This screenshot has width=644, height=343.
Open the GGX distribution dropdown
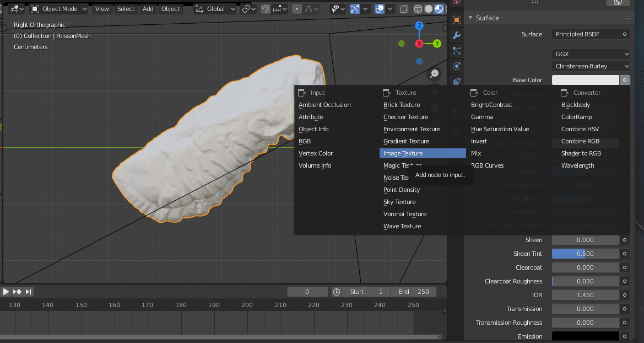(x=591, y=53)
